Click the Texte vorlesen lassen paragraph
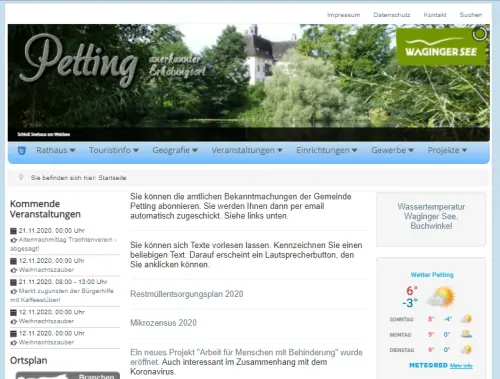Image resolution: width=500 pixels, height=379 pixels. 246,255
